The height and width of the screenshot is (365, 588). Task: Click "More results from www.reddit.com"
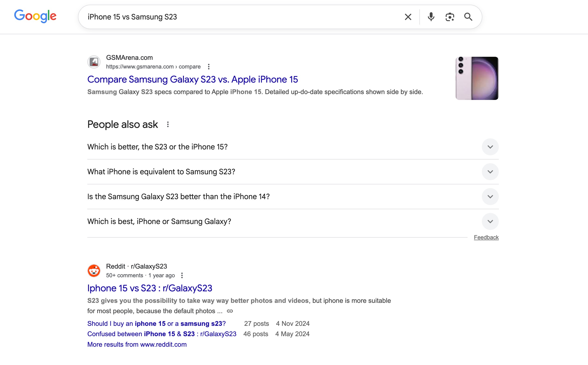pyautogui.click(x=137, y=344)
